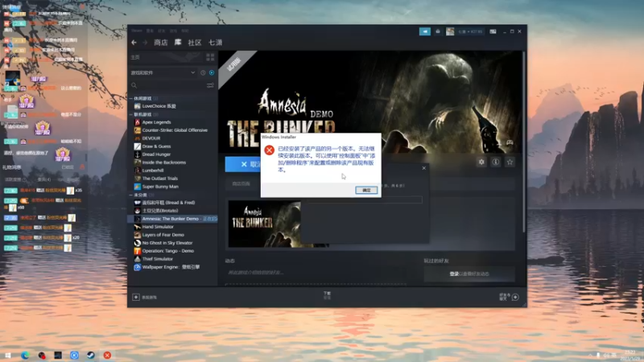Viewport: 644px width, 362px height.
Task: Select Inside the Backrooms game
Action: coord(164,162)
